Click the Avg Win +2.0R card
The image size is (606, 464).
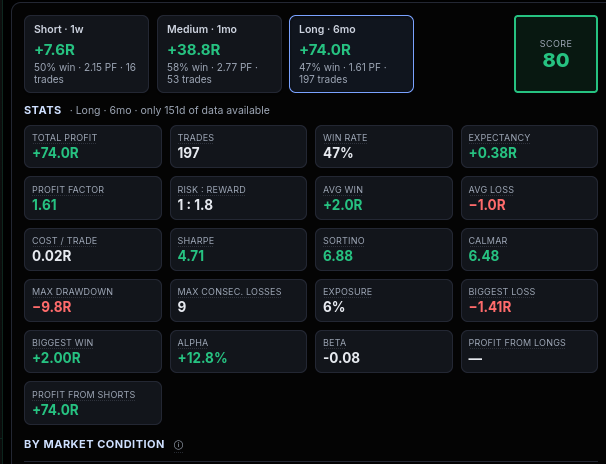(x=384, y=198)
